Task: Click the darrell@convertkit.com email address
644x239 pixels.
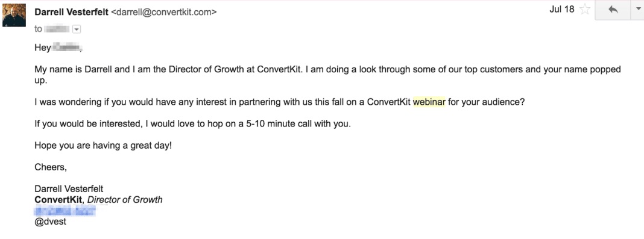Action: [x=164, y=12]
